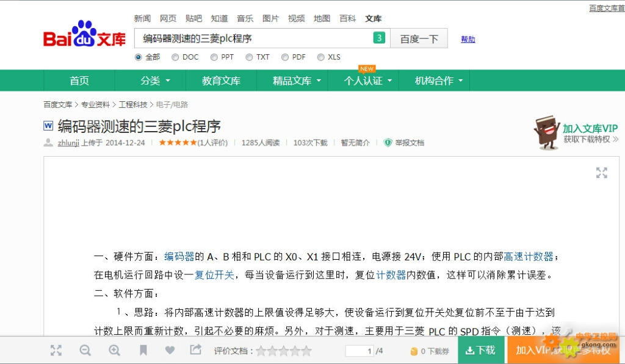Select the 全部 file type radio button

(139, 57)
